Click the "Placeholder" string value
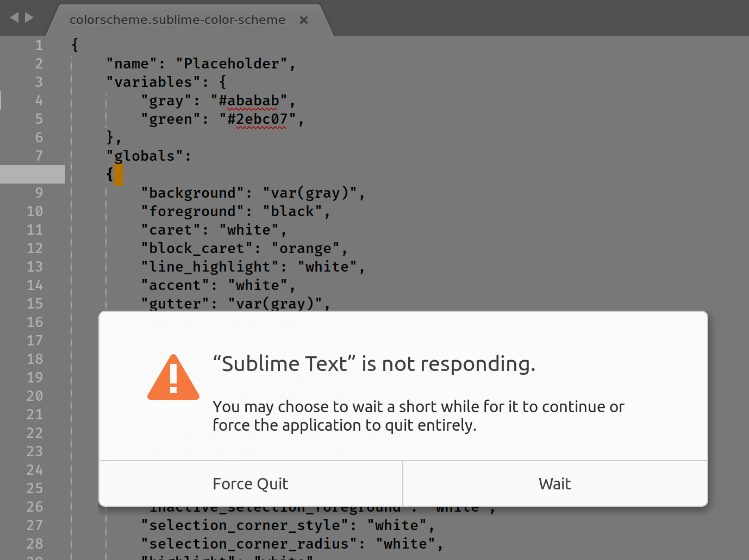The width and height of the screenshot is (749, 560). [x=231, y=64]
